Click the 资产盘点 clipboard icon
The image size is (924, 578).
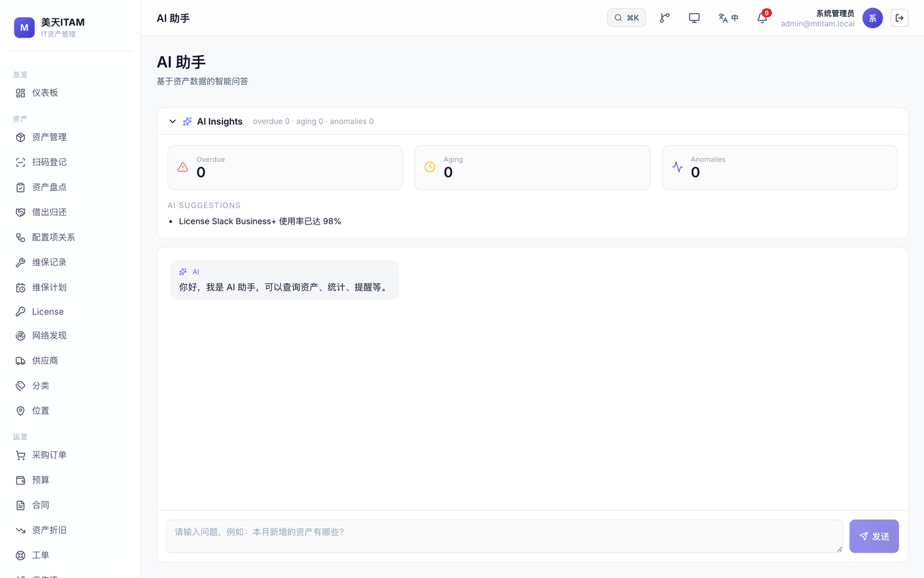click(x=20, y=188)
